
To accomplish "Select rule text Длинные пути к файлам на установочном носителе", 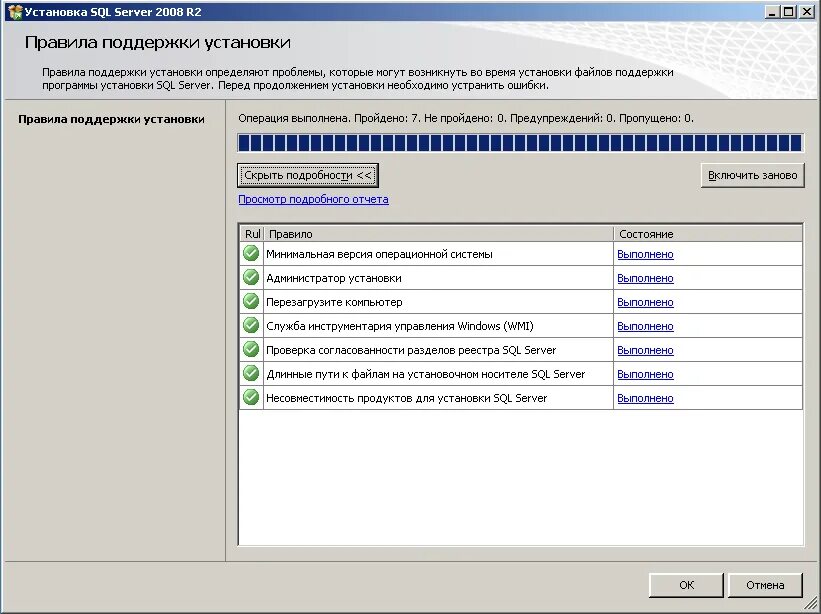I will 425,374.
